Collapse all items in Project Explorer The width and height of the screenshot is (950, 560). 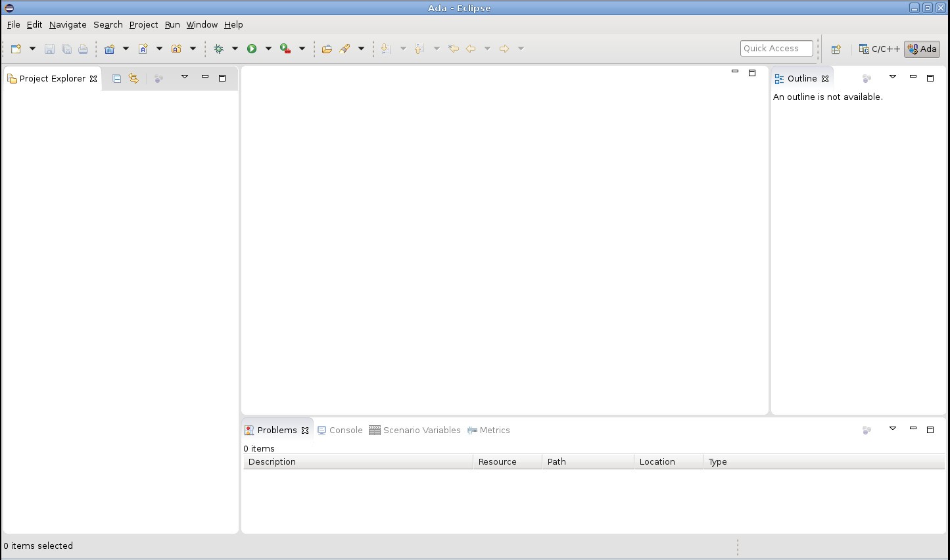click(x=116, y=78)
